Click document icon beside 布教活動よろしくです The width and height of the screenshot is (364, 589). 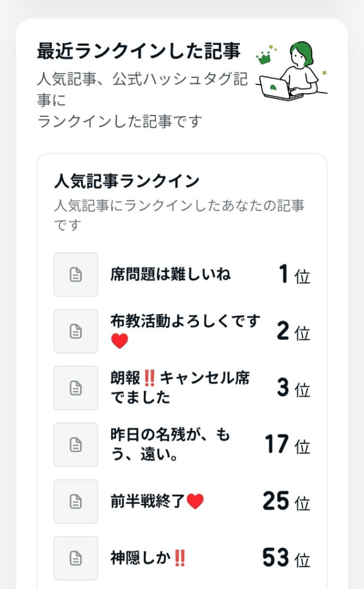pyautogui.click(x=76, y=331)
